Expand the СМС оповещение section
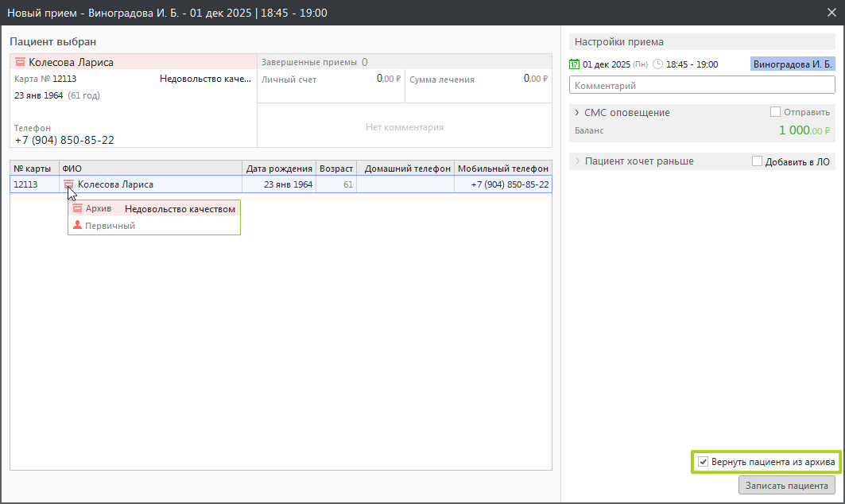 [x=577, y=113]
